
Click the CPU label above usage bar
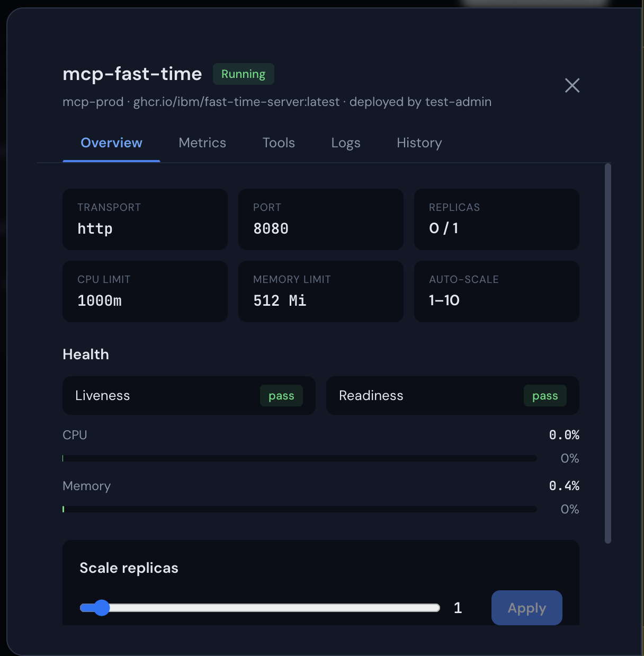point(75,435)
